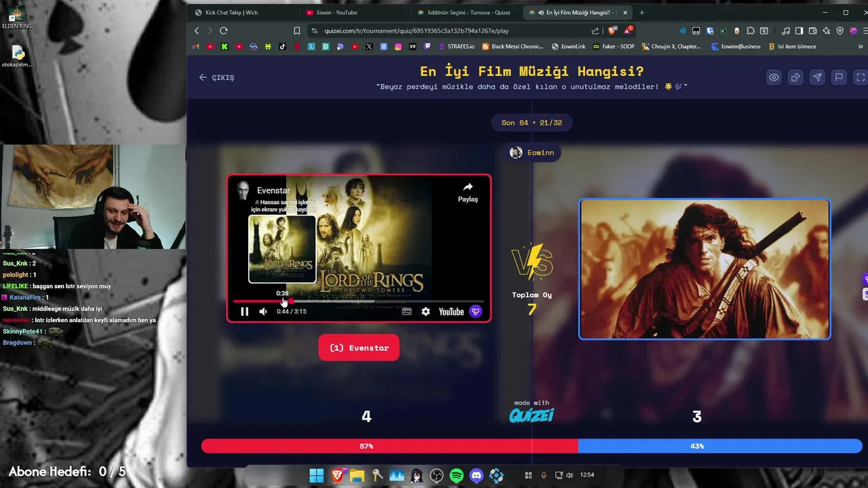Click the red 57% vote bar
This screenshot has width=868, height=488.
389,446
